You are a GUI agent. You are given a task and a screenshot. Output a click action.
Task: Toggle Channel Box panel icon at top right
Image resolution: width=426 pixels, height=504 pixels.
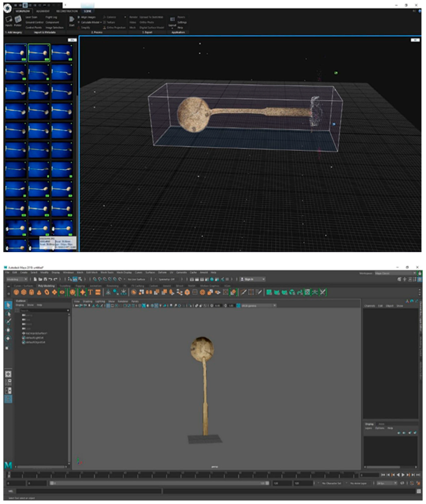[x=420, y=279]
